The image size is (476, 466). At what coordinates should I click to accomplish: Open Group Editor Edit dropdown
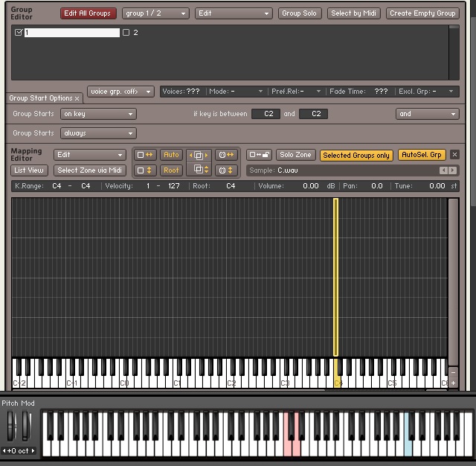pyautogui.click(x=234, y=13)
